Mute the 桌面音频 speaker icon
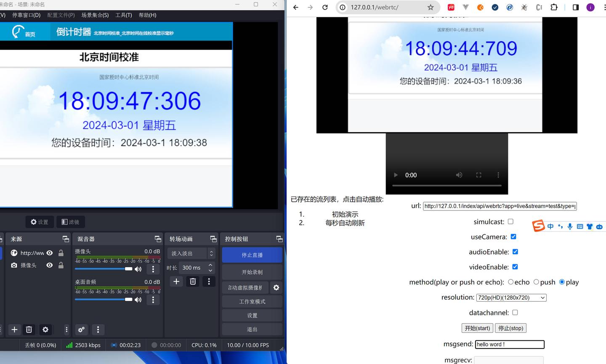 [x=138, y=299]
